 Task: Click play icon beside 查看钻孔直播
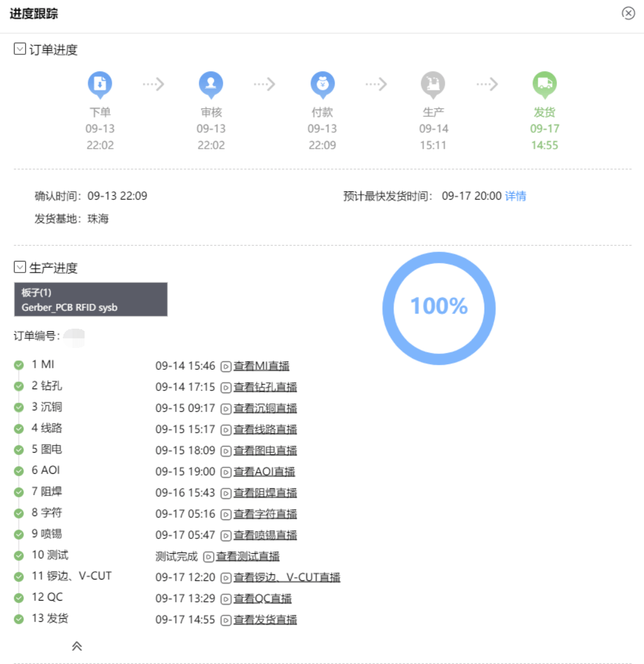tap(226, 387)
